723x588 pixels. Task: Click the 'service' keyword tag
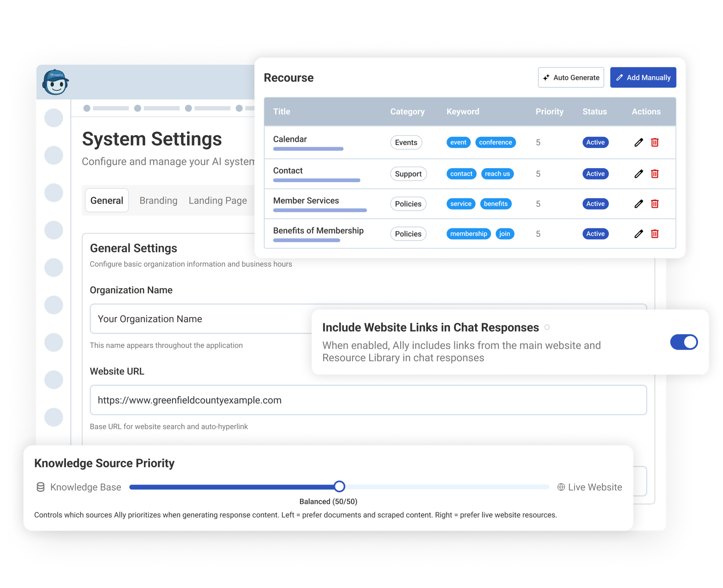pyautogui.click(x=461, y=204)
